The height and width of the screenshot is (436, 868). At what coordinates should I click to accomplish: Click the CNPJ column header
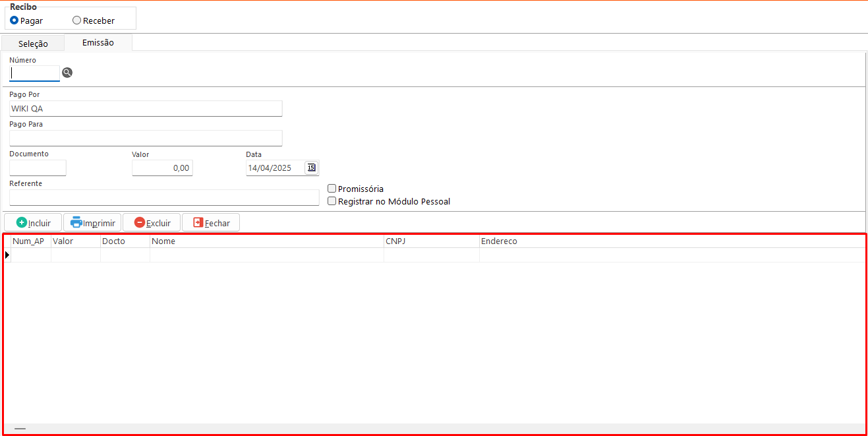pyautogui.click(x=431, y=241)
